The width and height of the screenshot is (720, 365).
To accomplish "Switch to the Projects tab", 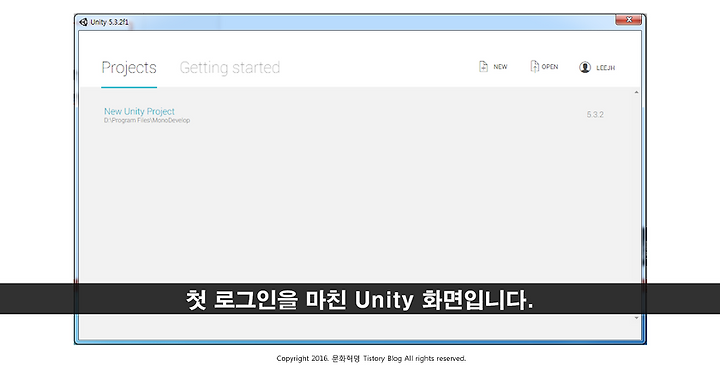I will pos(129,68).
